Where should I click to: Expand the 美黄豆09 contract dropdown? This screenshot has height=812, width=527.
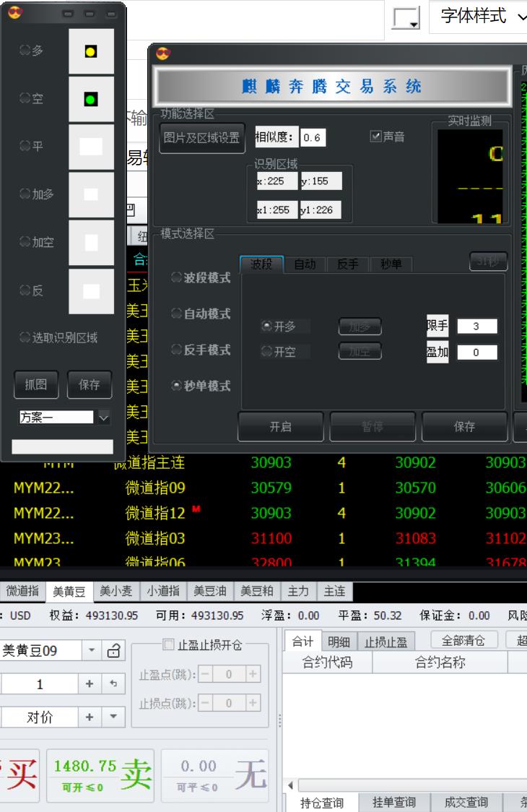pos(92,651)
